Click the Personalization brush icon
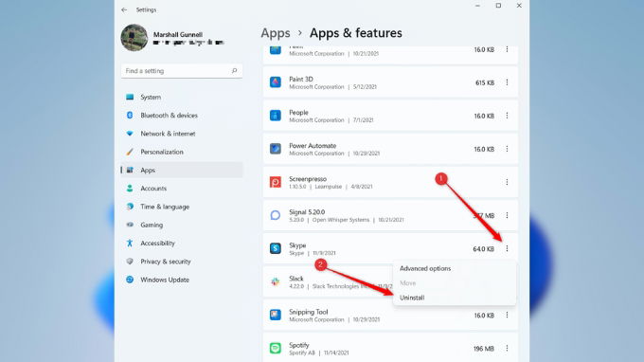The height and width of the screenshot is (362, 644). [x=130, y=152]
